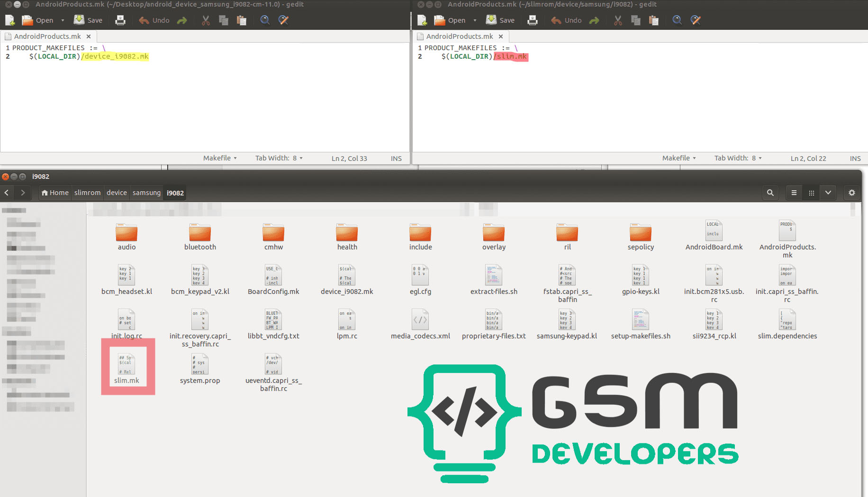Image resolution: width=868 pixels, height=497 pixels.
Task: Click Find and Replace icon in left gedit
Action: [283, 20]
